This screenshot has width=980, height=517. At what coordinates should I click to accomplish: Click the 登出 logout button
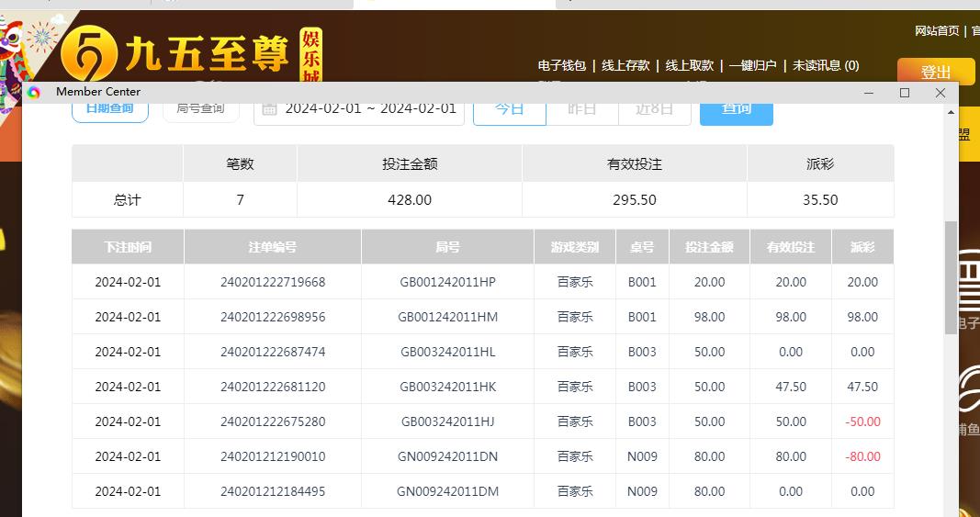(x=935, y=72)
